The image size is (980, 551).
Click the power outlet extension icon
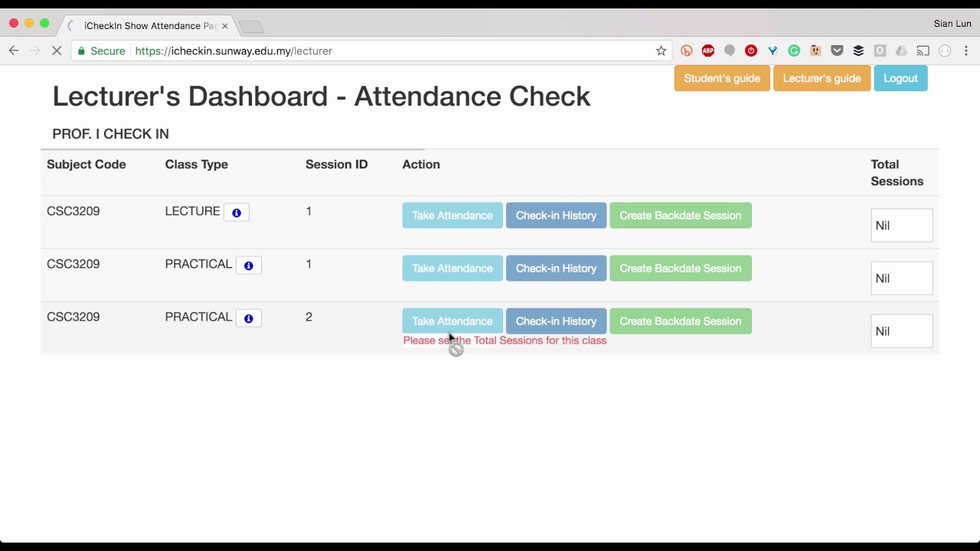click(x=815, y=51)
